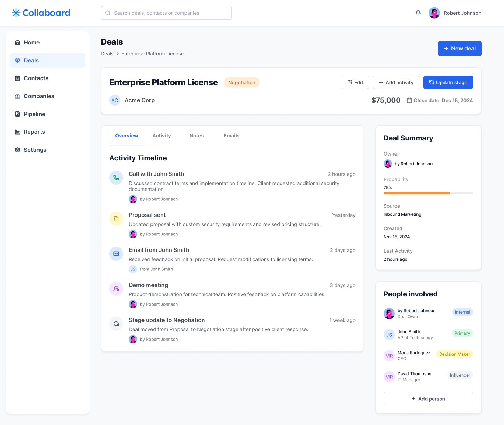This screenshot has height=425, width=504.
Task: Click the Negotiation status badge
Action: pyautogui.click(x=241, y=82)
